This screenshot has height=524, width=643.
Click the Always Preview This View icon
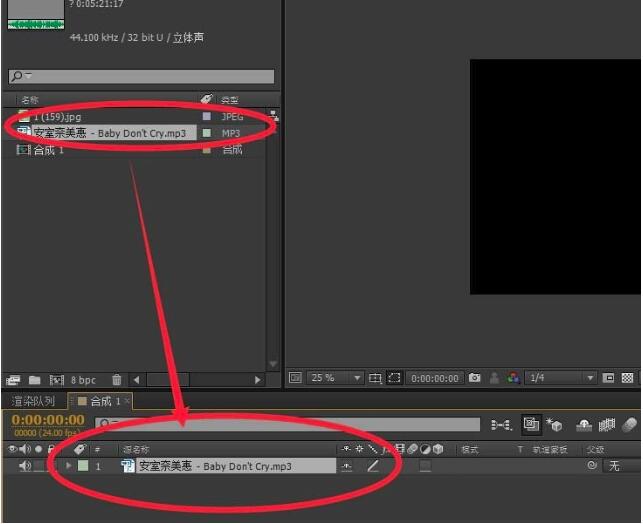coord(295,378)
